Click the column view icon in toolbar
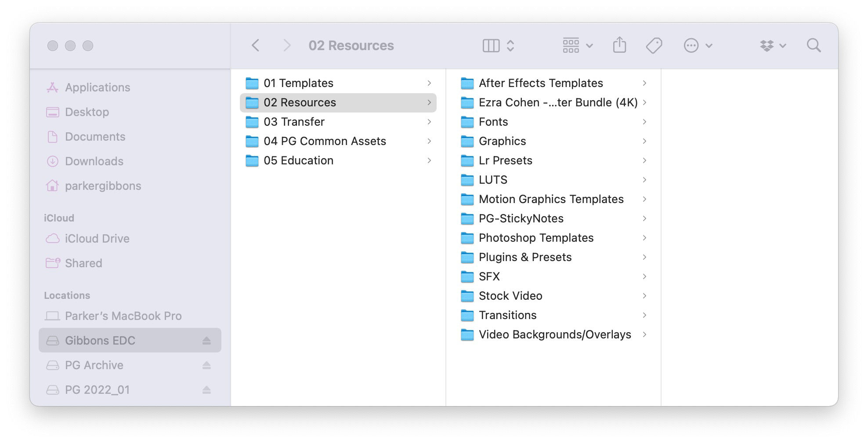 coord(491,45)
